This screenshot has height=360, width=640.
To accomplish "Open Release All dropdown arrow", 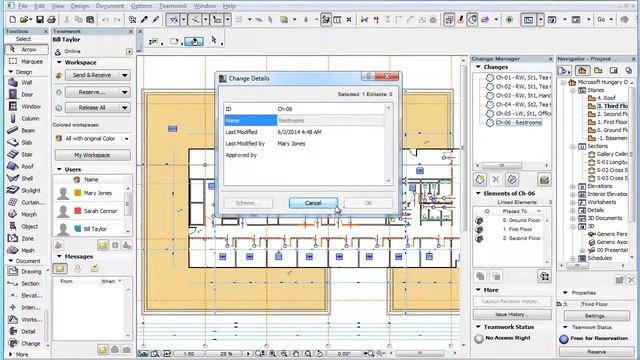I will coord(124,108).
